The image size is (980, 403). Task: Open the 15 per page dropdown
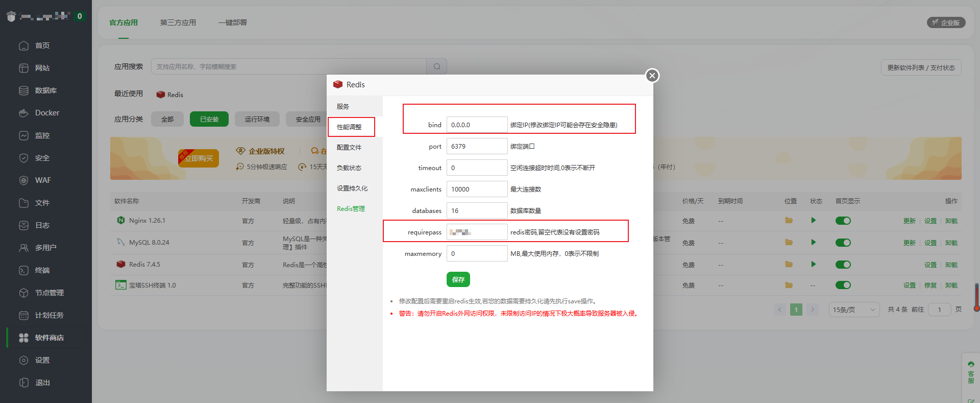click(853, 310)
